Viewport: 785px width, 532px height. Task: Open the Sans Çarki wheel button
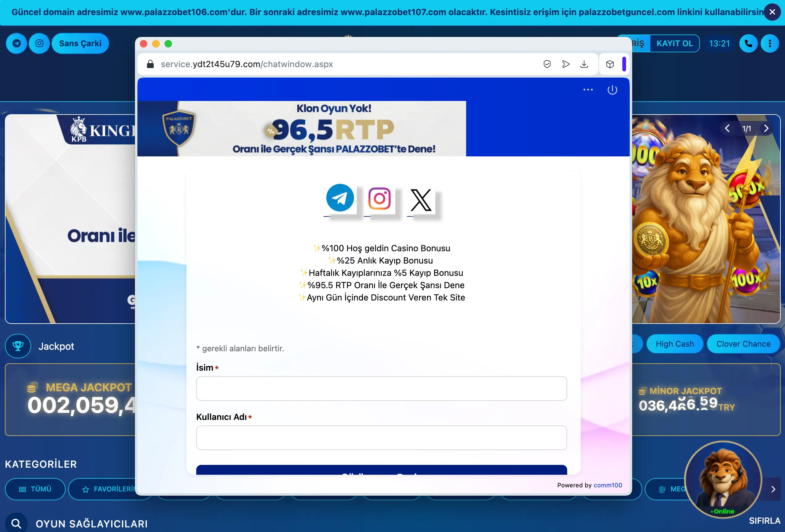[x=80, y=43]
